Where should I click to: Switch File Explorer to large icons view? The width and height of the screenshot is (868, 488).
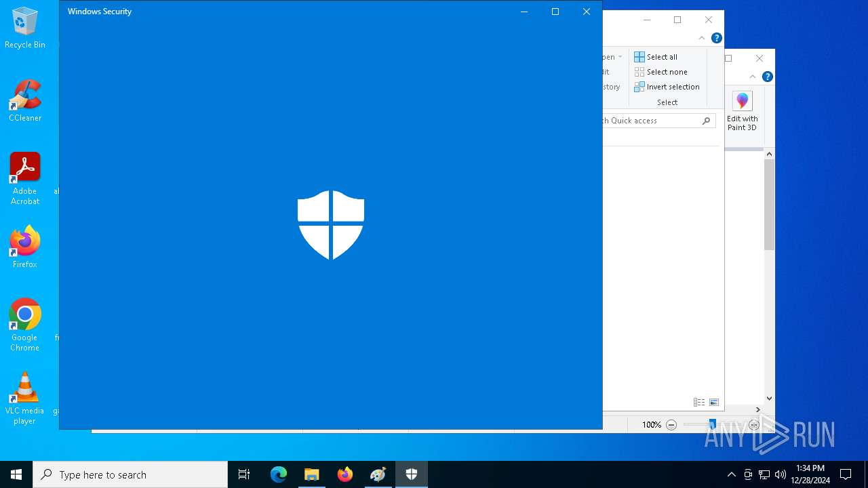(714, 402)
